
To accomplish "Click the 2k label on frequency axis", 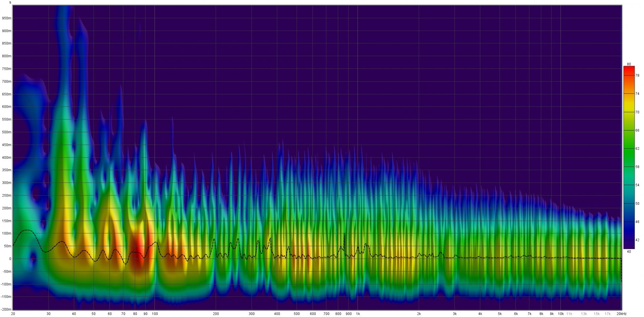I will pyautogui.click(x=419, y=314).
